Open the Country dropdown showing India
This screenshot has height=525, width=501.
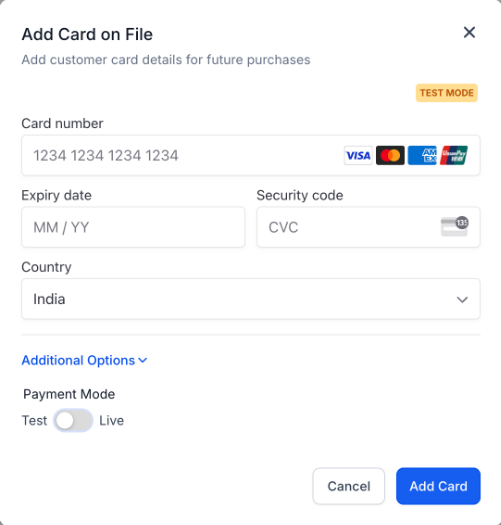tap(251, 299)
